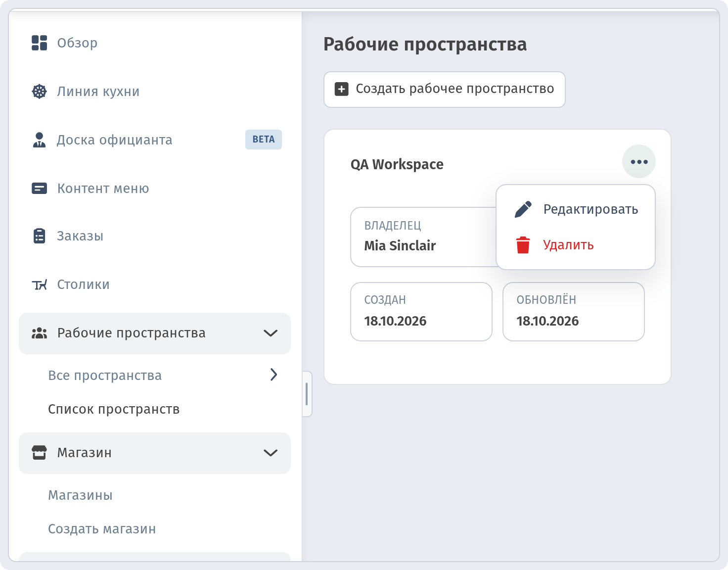728x570 pixels.
Task: Click the ВЛАДЕЛЕЦ field label
Action: (393, 226)
